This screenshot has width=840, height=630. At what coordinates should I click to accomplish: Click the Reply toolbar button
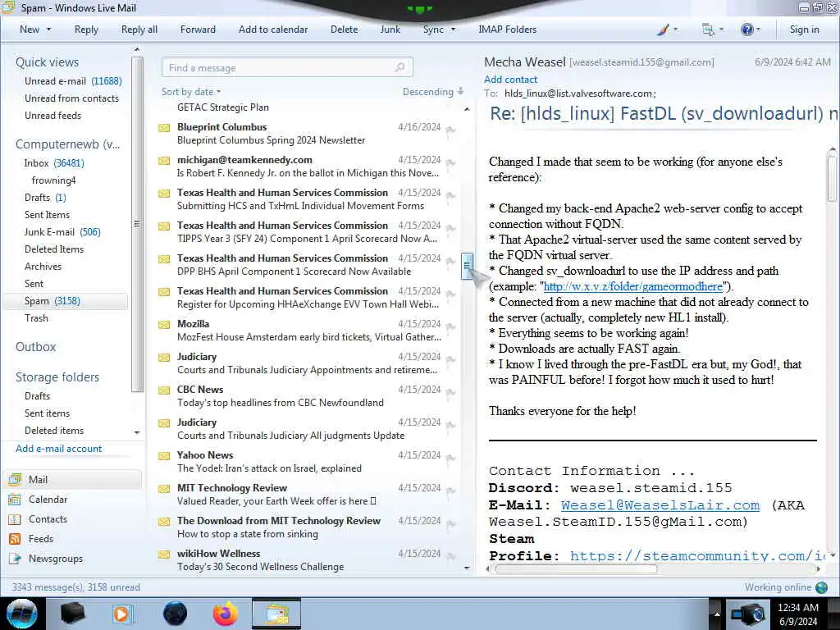pos(86,30)
